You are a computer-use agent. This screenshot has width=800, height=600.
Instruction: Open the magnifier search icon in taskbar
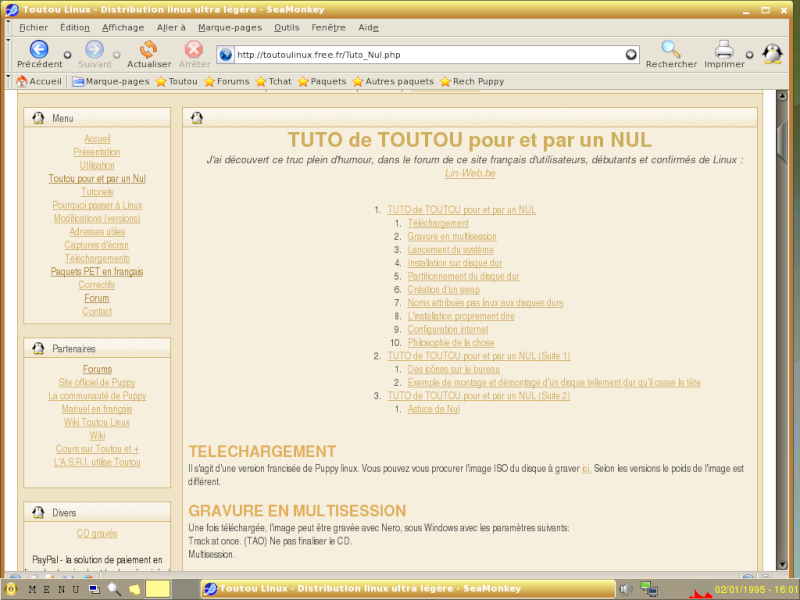point(114,589)
